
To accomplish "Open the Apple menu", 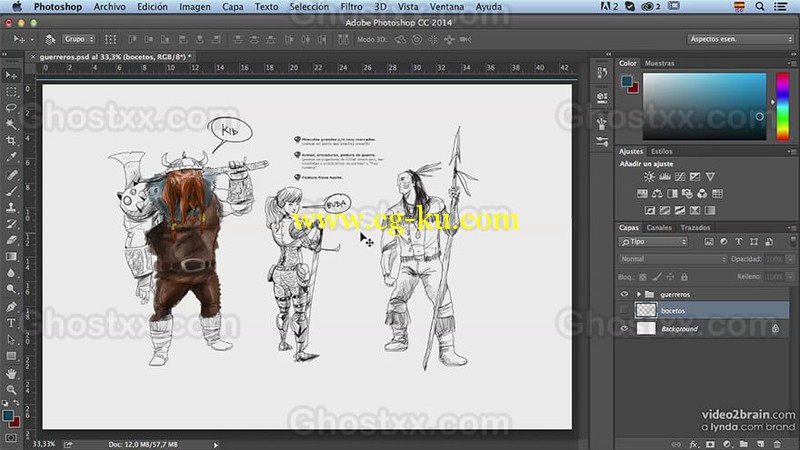I will (x=17, y=7).
